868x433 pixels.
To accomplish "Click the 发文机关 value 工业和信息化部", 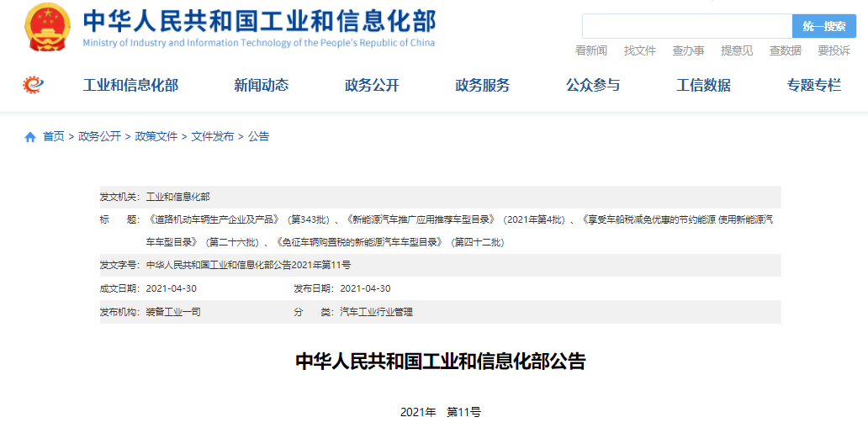I will [x=178, y=197].
